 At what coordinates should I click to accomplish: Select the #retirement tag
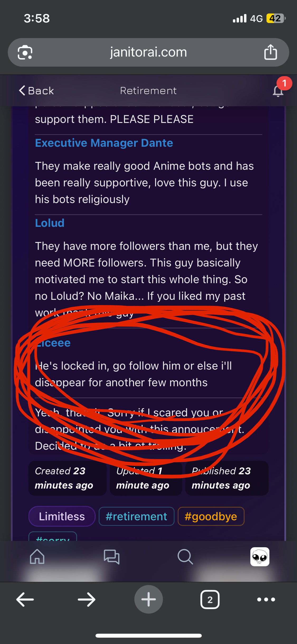136,516
